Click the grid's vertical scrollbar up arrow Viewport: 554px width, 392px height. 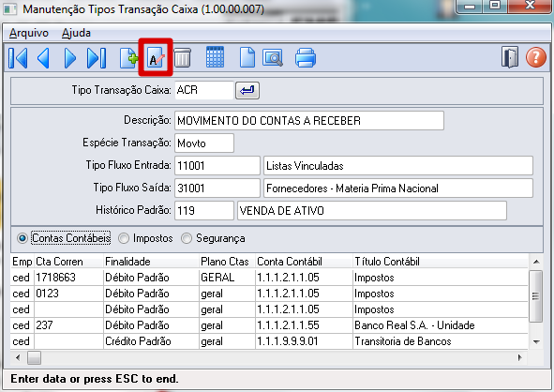click(536, 262)
